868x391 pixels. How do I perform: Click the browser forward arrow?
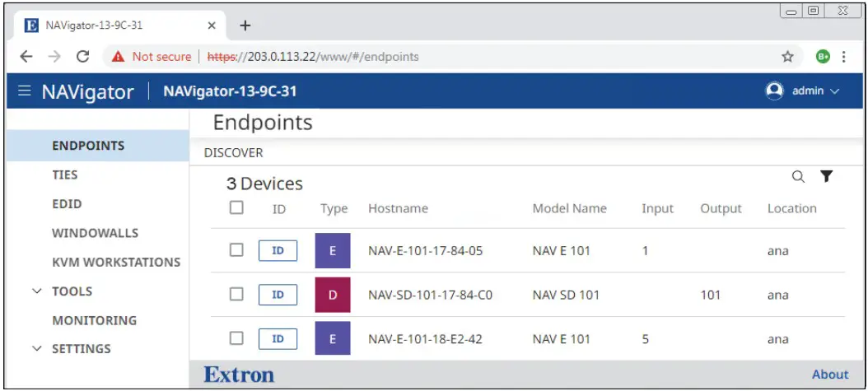tap(54, 57)
